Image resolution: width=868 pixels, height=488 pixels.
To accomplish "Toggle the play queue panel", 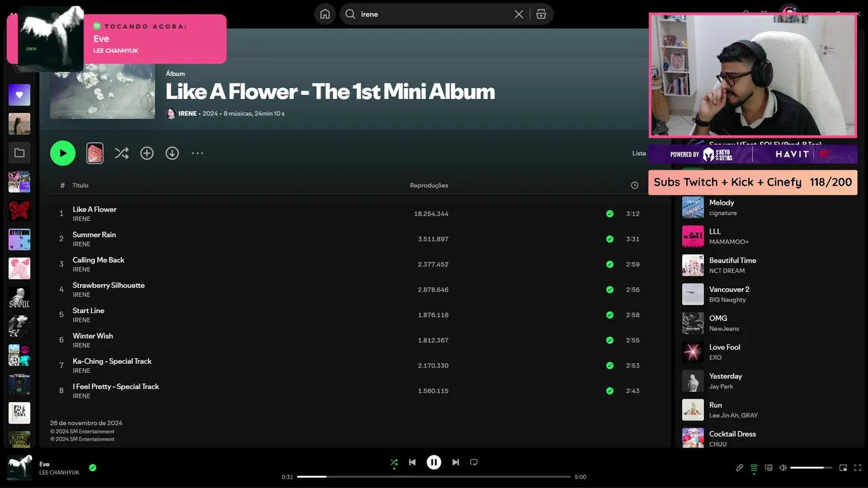I will pyautogui.click(x=754, y=468).
